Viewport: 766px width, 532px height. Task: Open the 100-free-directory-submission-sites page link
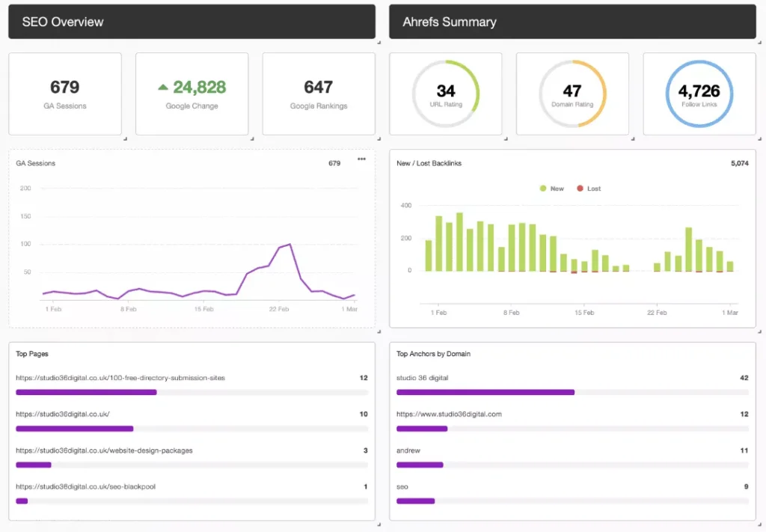pos(120,378)
